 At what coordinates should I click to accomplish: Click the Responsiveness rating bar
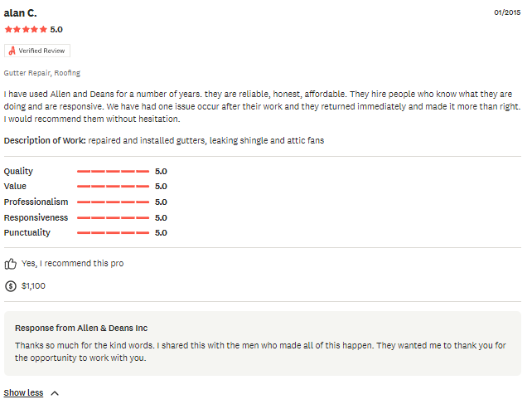pyautogui.click(x=113, y=217)
